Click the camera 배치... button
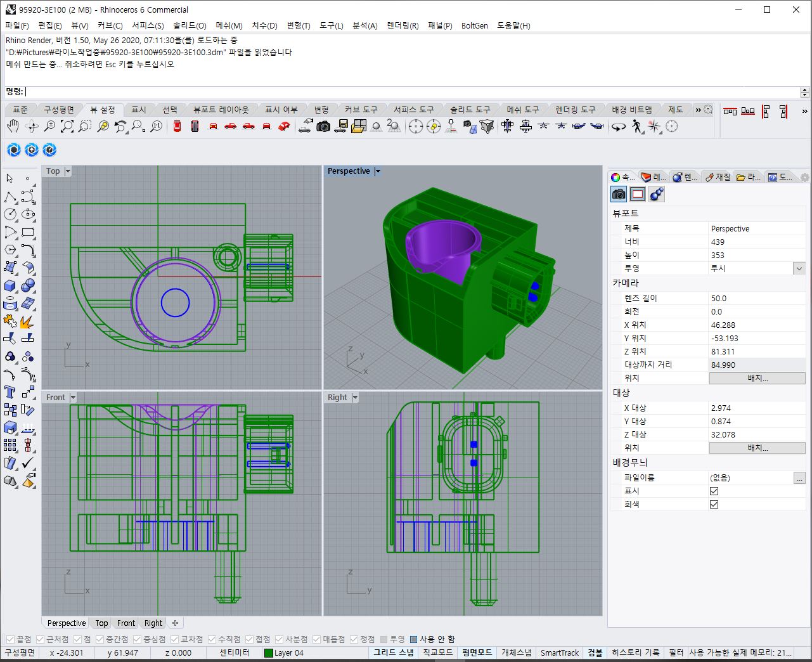The height and width of the screenshot is (662, 812). [757, 378]
